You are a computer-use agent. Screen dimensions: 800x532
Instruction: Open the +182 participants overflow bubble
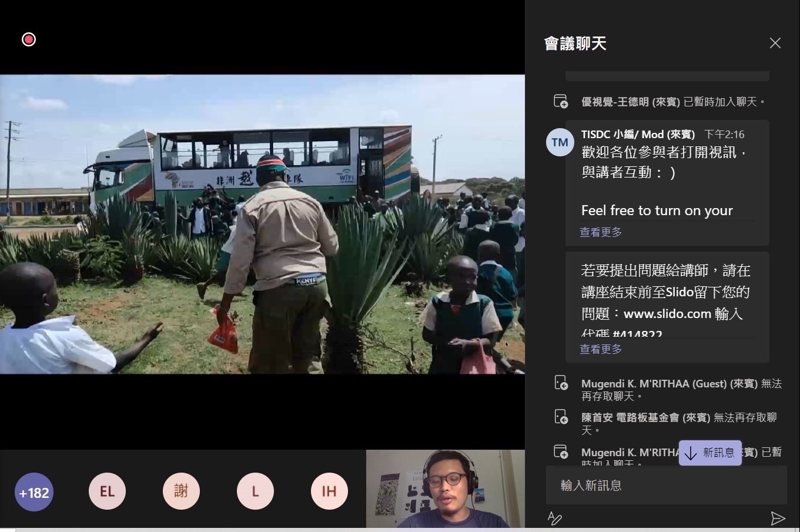tap(34, 492)
